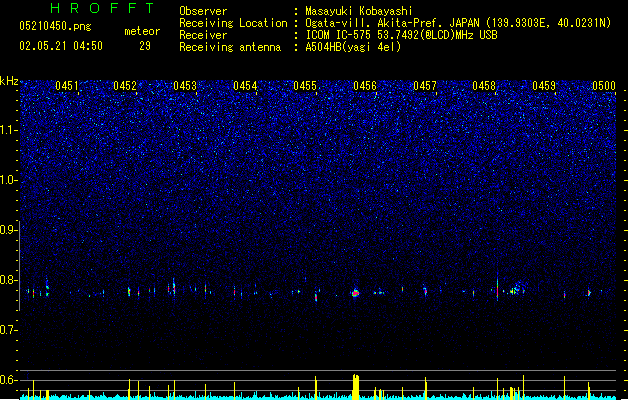Click the "Receiving antenna" label

230,47
